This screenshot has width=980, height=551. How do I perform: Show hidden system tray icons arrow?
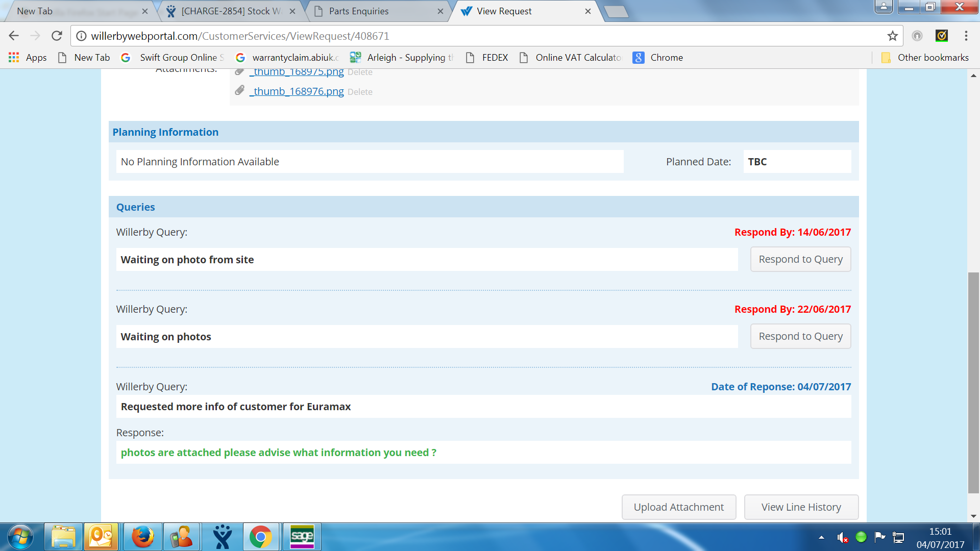tap(821, 537)
